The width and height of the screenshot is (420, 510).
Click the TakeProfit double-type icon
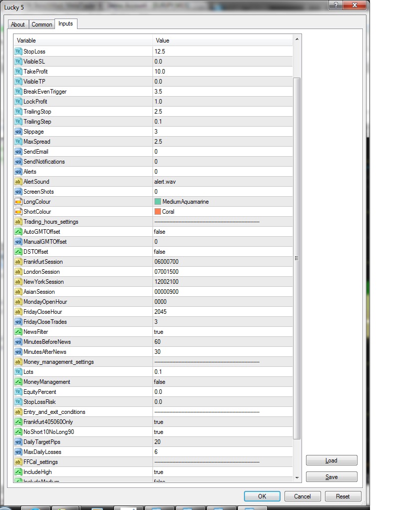point(18,72)
